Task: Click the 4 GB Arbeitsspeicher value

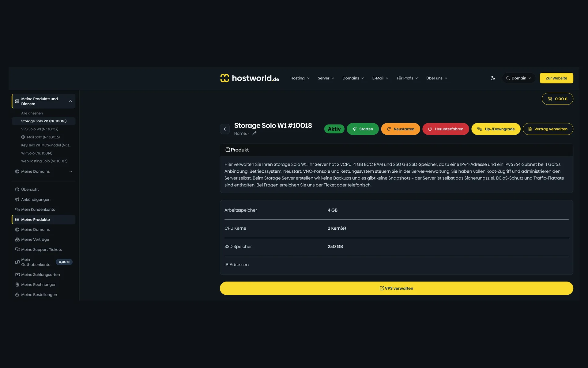Action: 333,210
